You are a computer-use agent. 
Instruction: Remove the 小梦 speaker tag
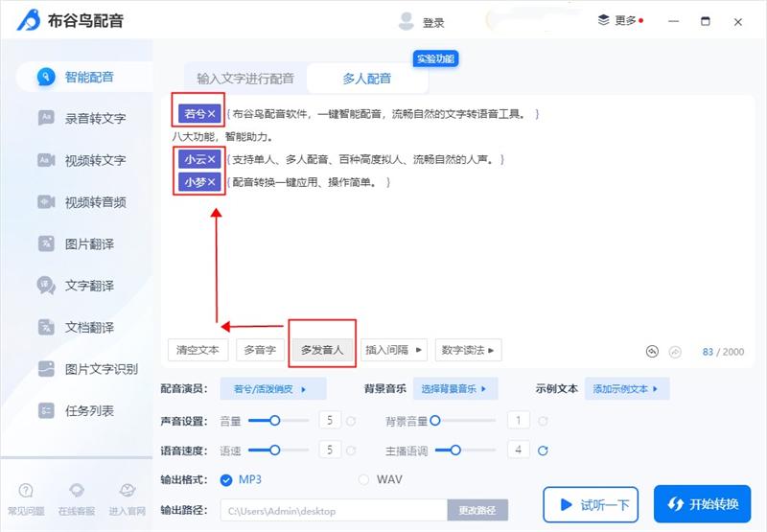[x=211, y=182]
